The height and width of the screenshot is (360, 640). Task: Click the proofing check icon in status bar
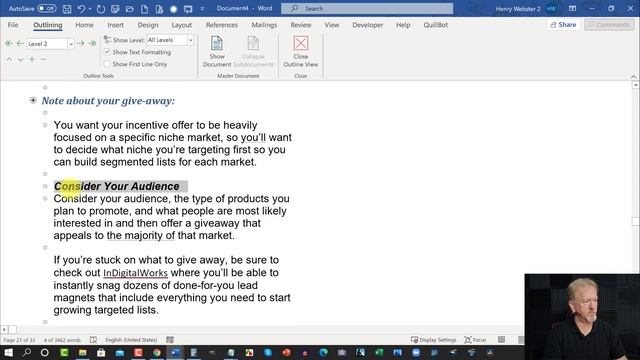click(x=93, y=340)
